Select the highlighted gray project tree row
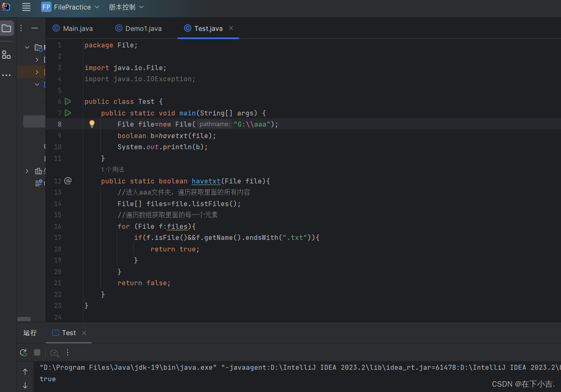Viewport: 561px width, 392px height. (x=34, y=121)
